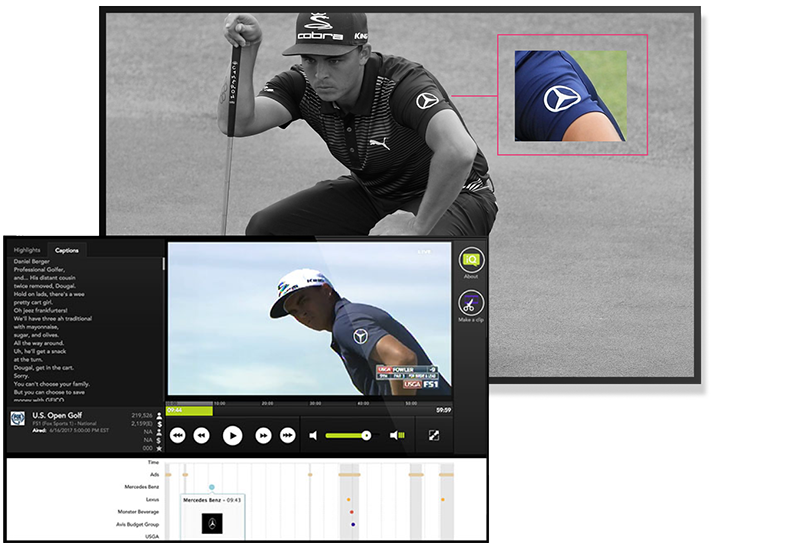Click the dollar icon beside 2,1593
The width and height of the screenshot is (800, 543).
159,424
